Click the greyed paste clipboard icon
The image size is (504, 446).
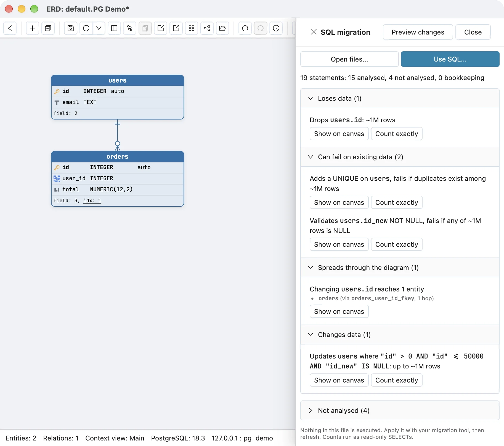[x=145, y=28]
